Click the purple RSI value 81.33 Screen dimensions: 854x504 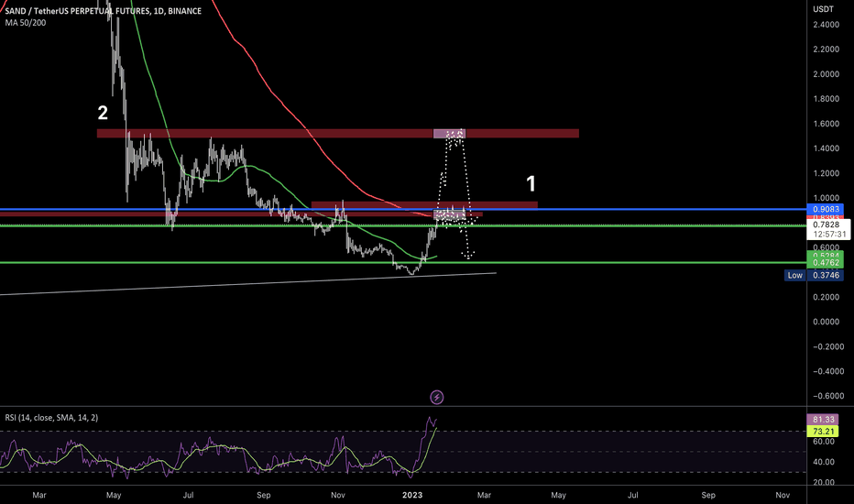coord(823,420)
